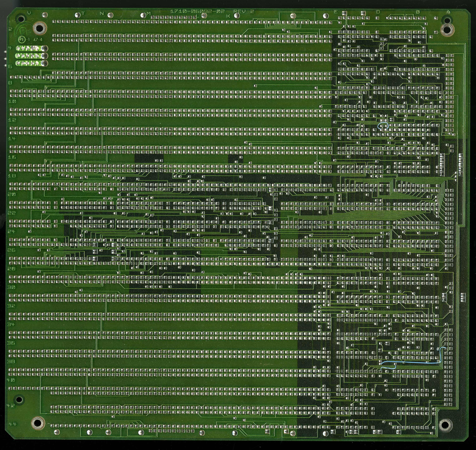Screen dimensions: 476x450
Task: Click the small blue wire loop
Action: (383, 126)
